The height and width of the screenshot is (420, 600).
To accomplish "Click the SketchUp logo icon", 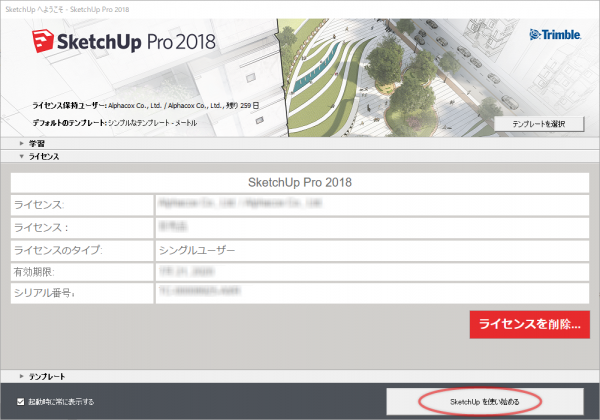I will click(42, 41).
